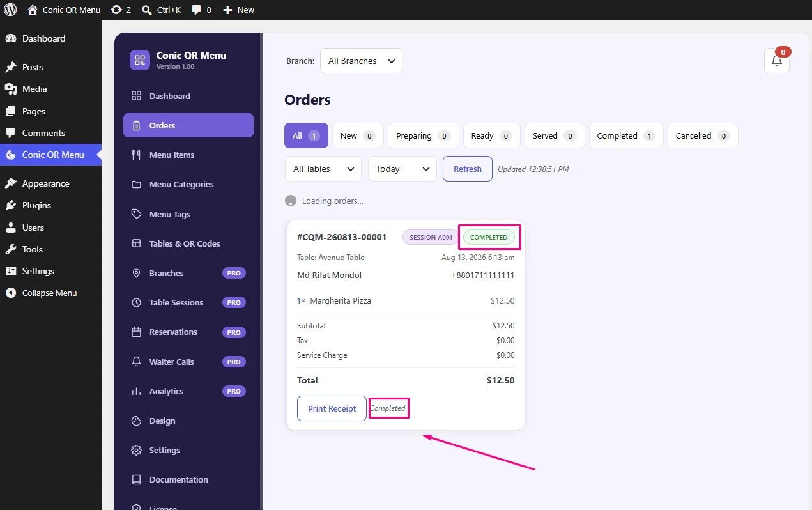Click the Collapse Menu arrow icon
Screen dimensions: 812x510
coord(10,293)
